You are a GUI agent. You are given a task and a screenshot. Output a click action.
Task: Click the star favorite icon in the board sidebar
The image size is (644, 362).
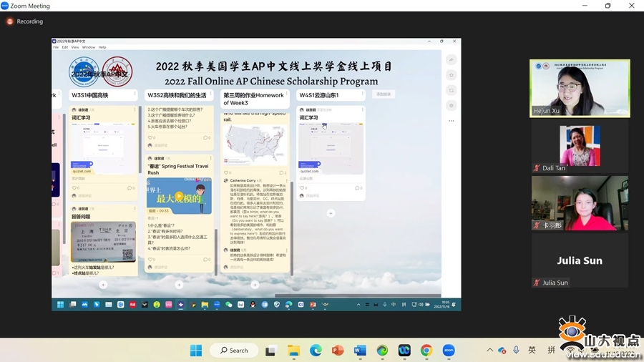pyautogui.click(x=451, y=75)
